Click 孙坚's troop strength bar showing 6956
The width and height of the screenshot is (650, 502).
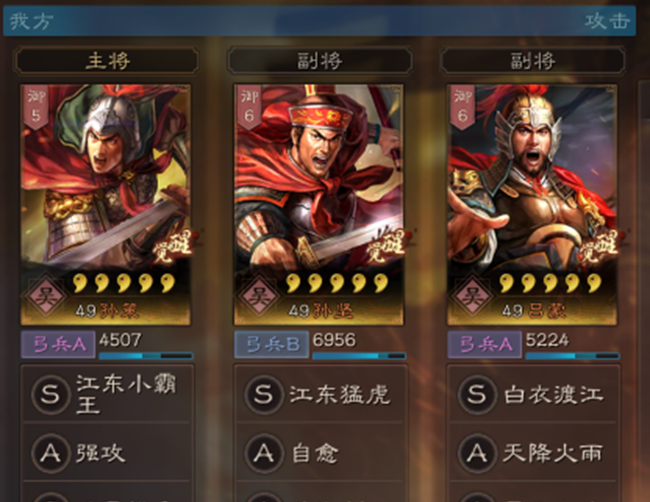pos(359,356)
